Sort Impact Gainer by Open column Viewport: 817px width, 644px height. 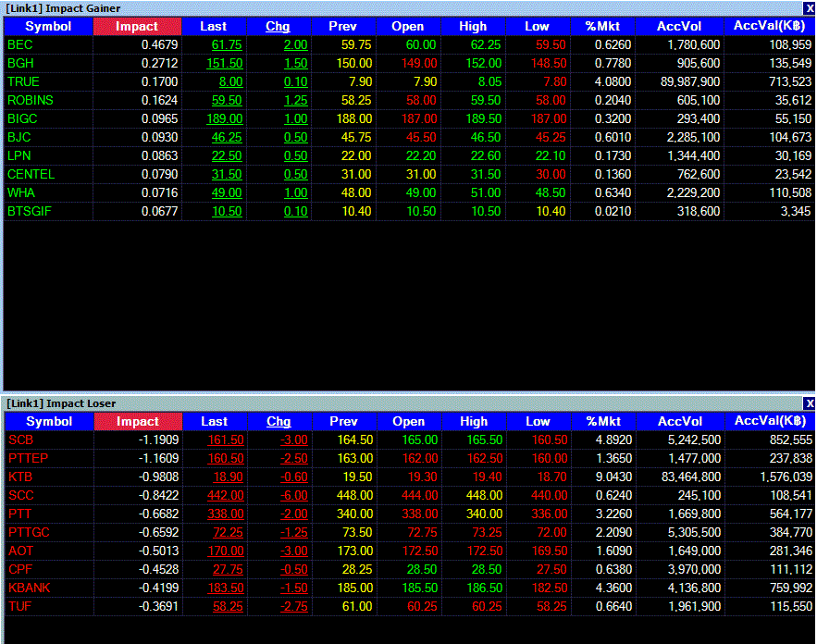(408, 27)
